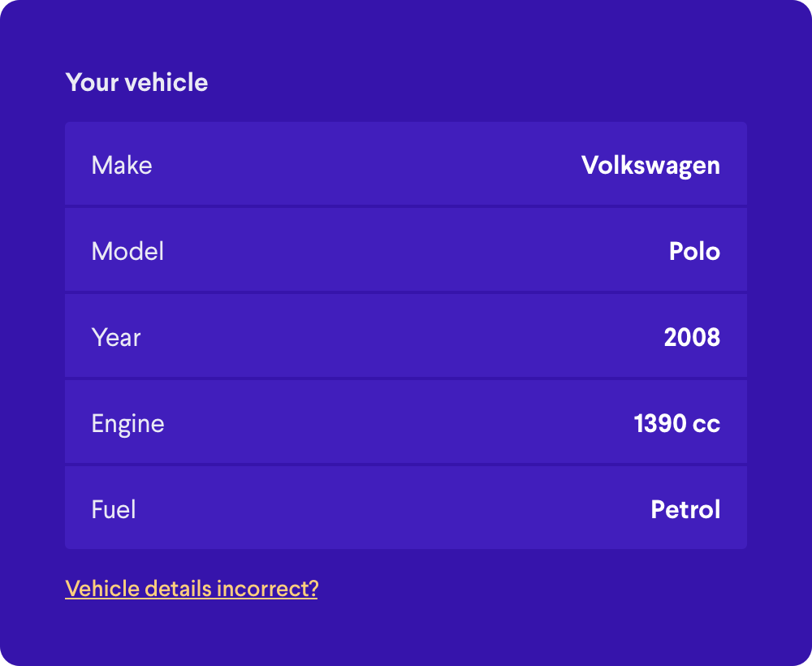Select the Model row in vehicle table
The width and height of the screenshot is (812, 666).
coord(406,249)
